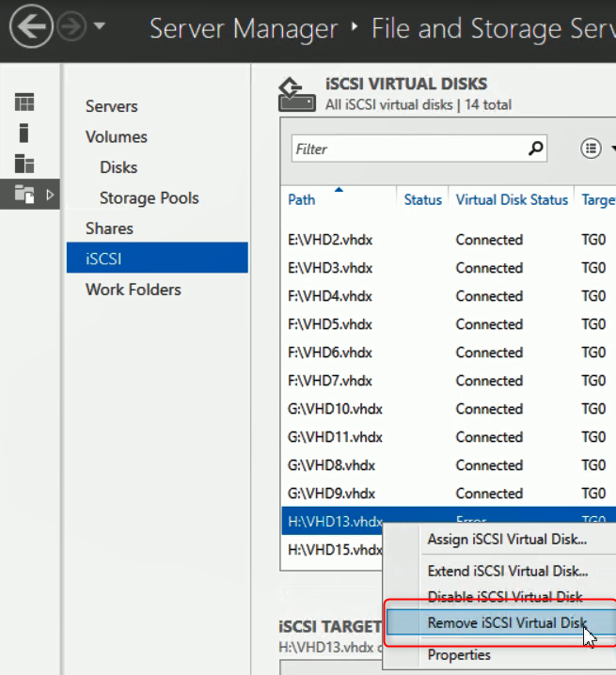Click the back navigation arrow button
The height and width of the screenshot is (675, 616).
[x=31, y=28]
